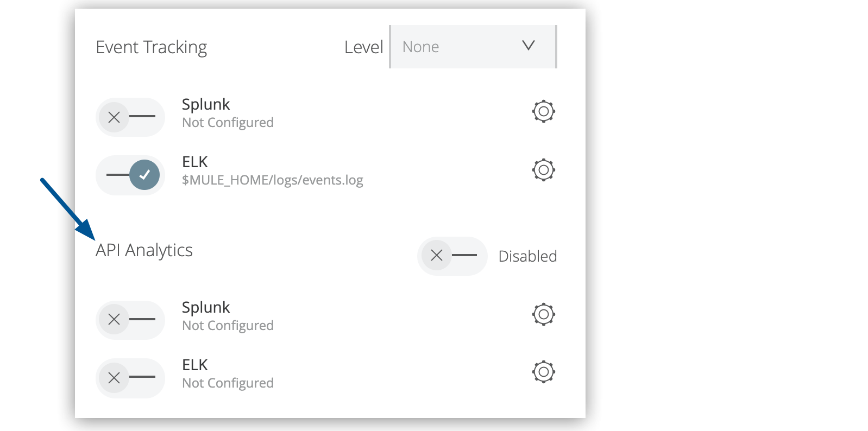Click the chevron on the Level selector
The height and width of the screenshot is (431, 868).
click(x=529, y=47)
